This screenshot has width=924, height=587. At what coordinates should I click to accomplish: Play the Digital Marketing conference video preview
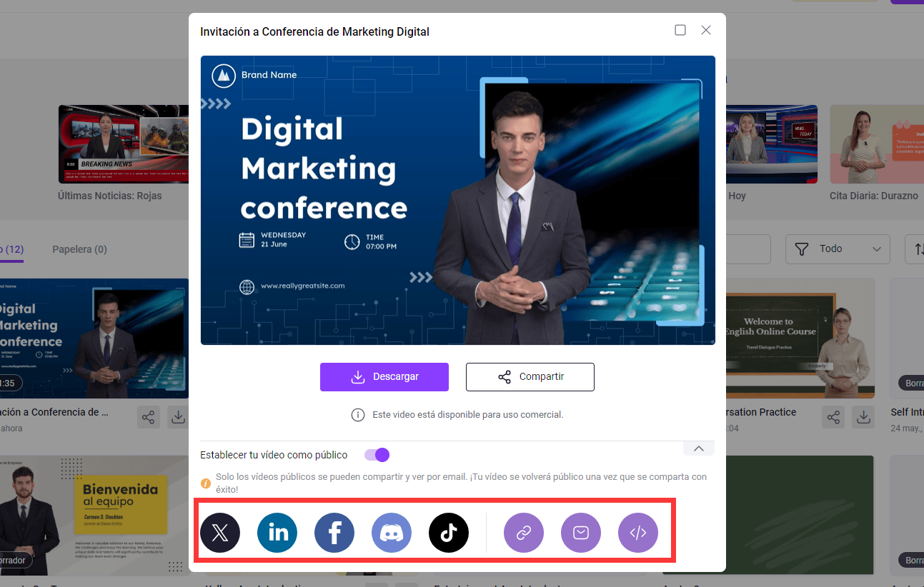pos(457,200)
